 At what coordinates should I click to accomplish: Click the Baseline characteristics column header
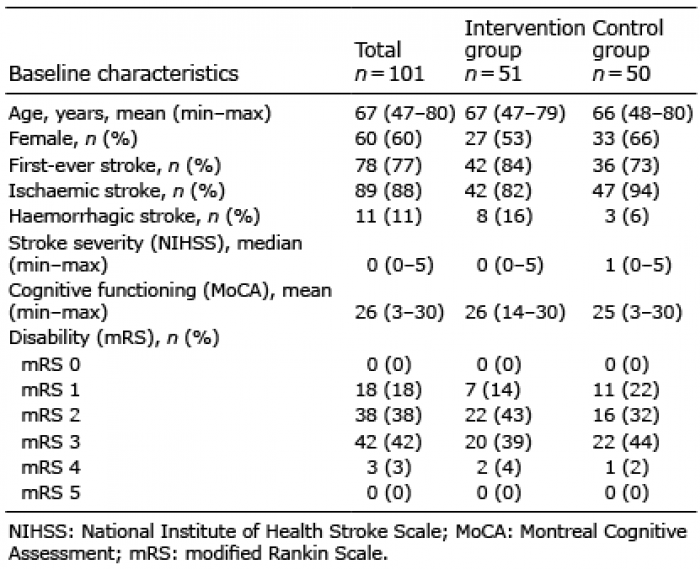coord(123,74)
